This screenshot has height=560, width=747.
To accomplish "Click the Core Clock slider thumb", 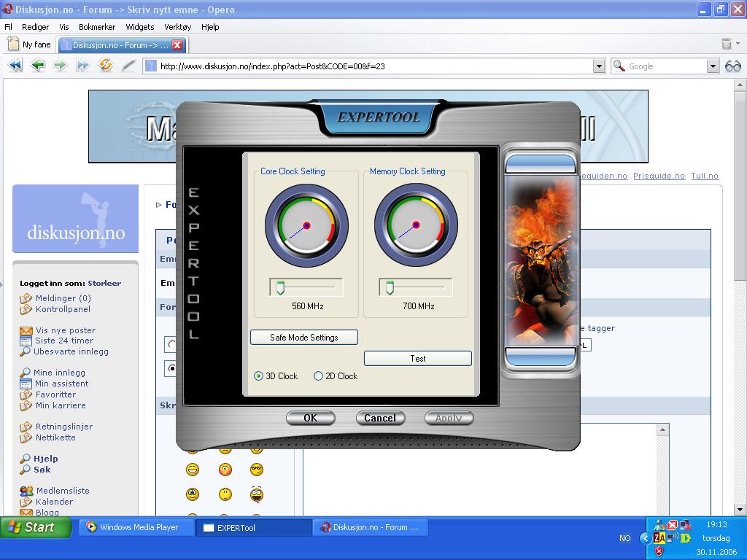I will pos(280,287).
